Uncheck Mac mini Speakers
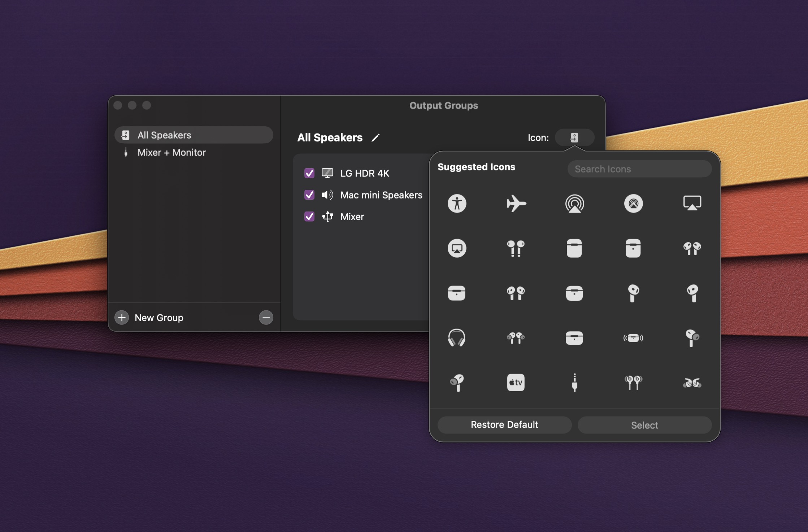The width and height of the screenshot is (808, 532). click(x=309, y=195)
